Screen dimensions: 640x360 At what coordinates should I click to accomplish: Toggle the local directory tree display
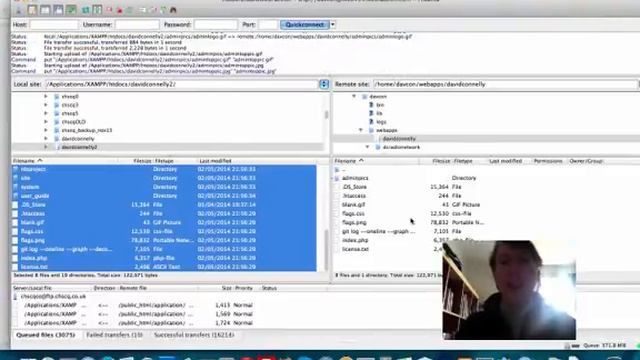(x=45, y=10)
